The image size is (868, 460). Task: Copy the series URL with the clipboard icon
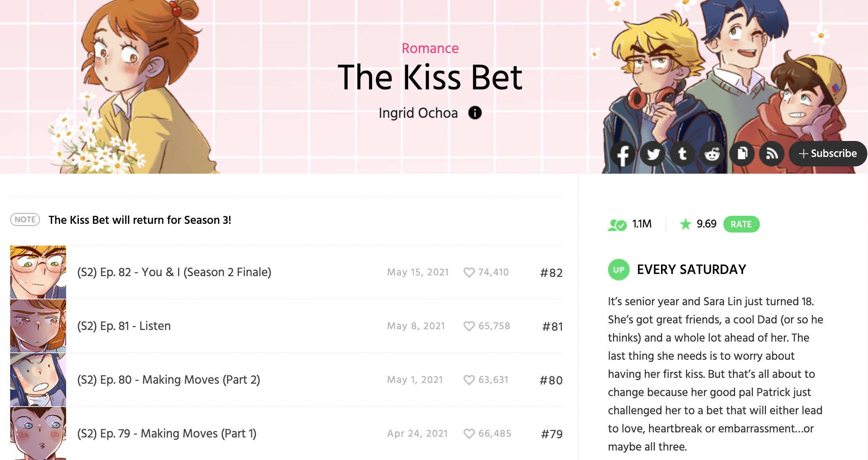point(742,154)
